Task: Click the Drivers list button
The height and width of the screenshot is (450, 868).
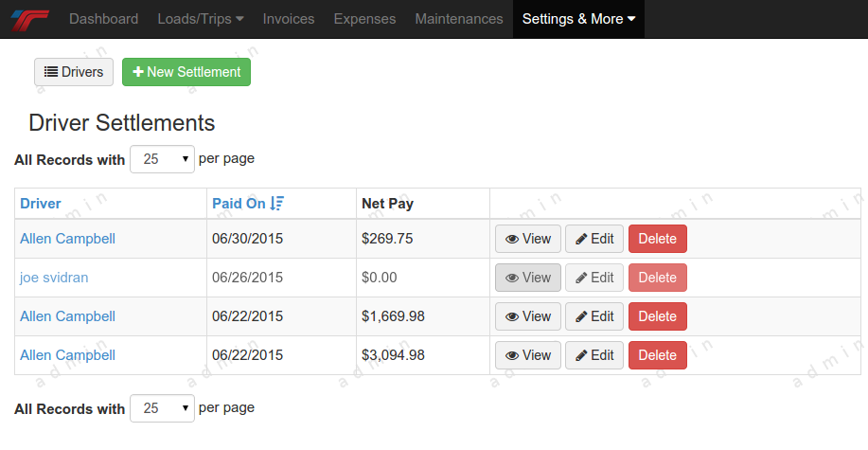Action: point(74,72)
